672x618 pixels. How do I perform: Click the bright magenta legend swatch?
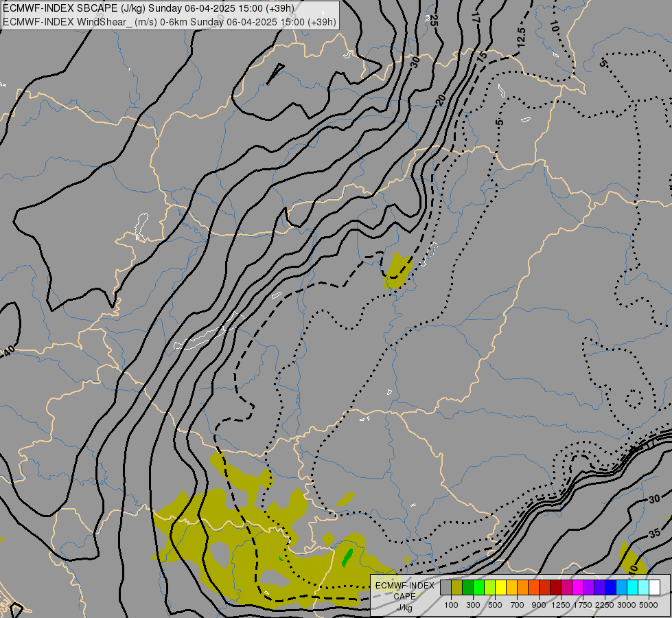577,587
